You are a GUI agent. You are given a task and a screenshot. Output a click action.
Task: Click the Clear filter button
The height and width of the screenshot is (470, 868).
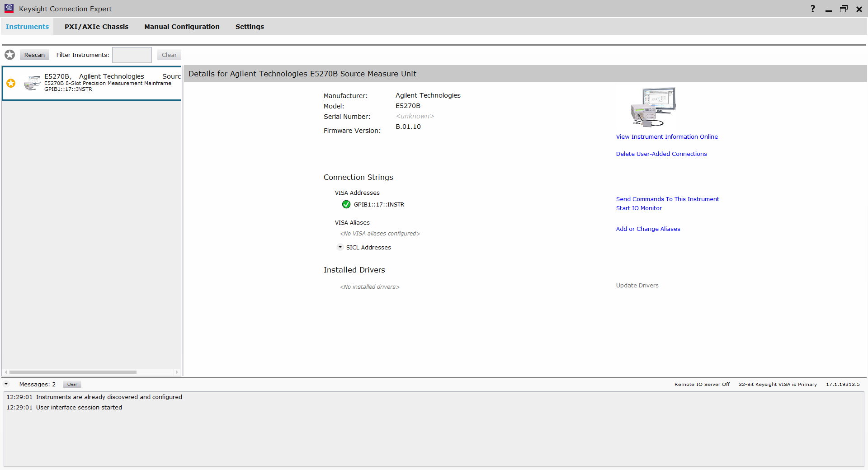coord(169,55)
